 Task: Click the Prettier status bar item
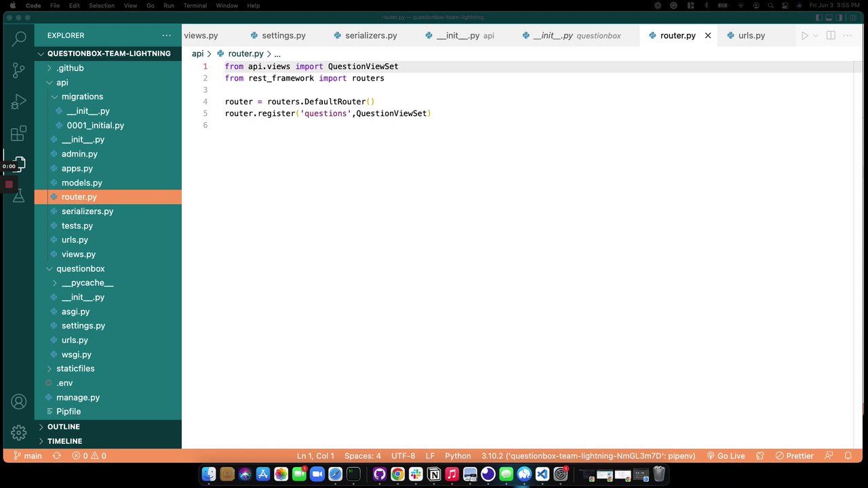click(x=794, y=456)
